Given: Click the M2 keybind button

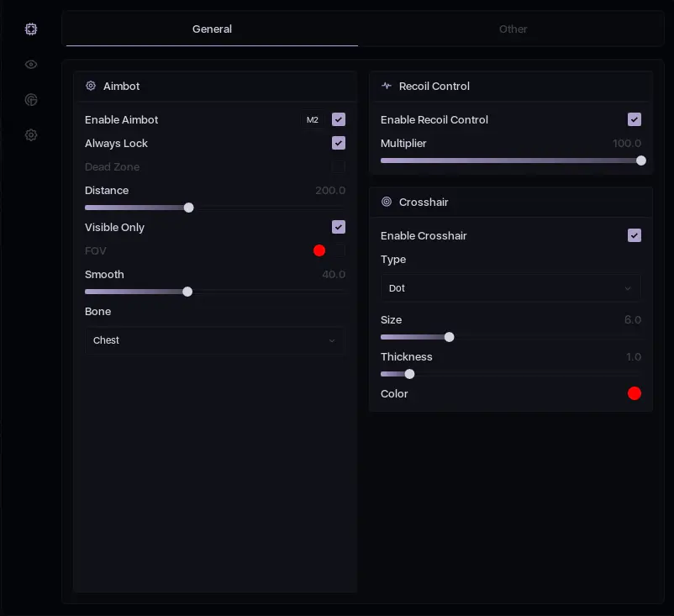Looking at the screenshot, I should (x=313, y=120).
